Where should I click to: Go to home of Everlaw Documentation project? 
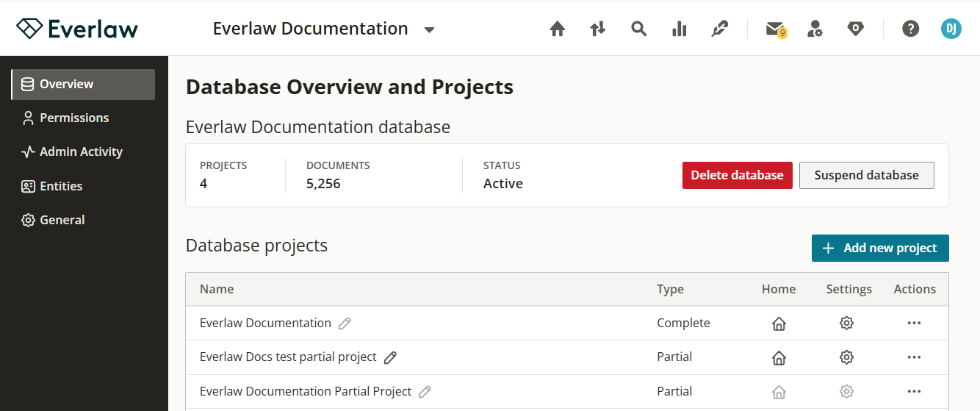coord(779,324)
